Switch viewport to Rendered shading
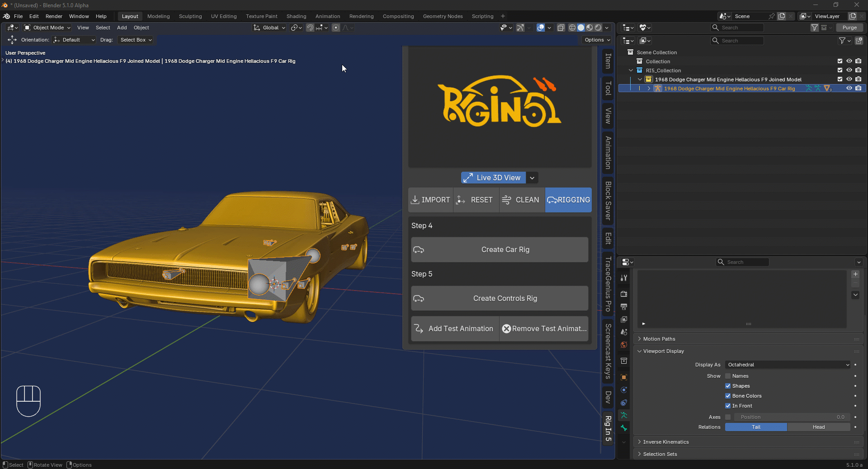 point(598,28)
